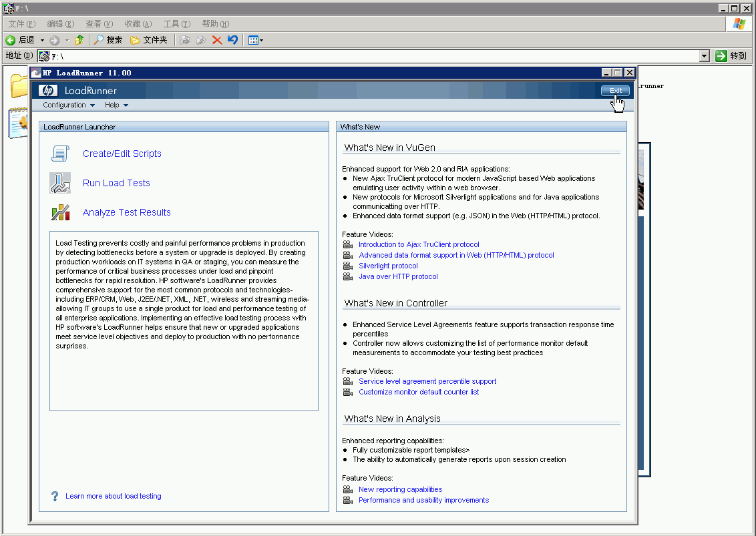Click camera icon beside Java over HTTP protocol
Image resolution: width=756 pixels, height=536 pixels.
(348, 276)
